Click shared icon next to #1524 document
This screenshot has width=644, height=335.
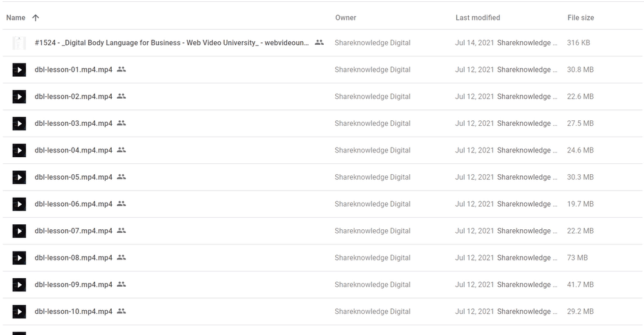[x=319, y=42]
